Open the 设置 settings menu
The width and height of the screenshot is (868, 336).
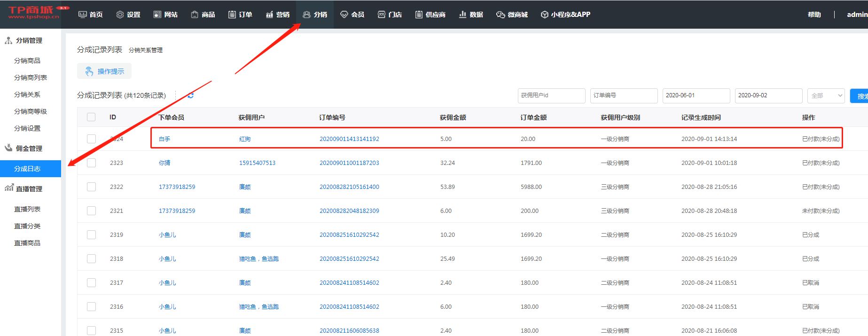(x=128, y=15)
